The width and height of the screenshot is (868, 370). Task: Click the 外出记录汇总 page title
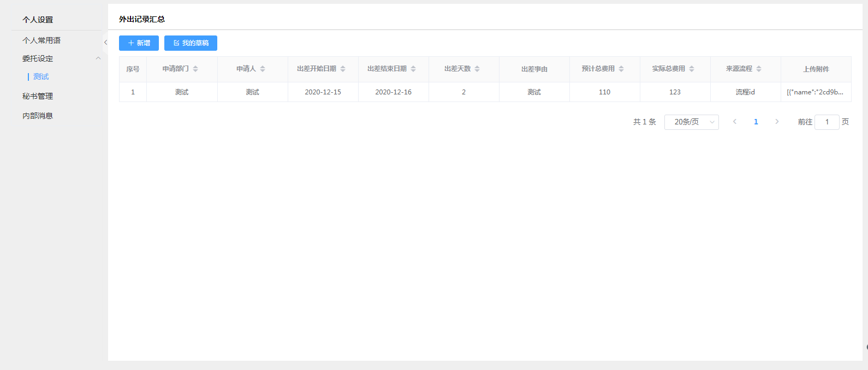pyautogui.click(x=142, y=19)
